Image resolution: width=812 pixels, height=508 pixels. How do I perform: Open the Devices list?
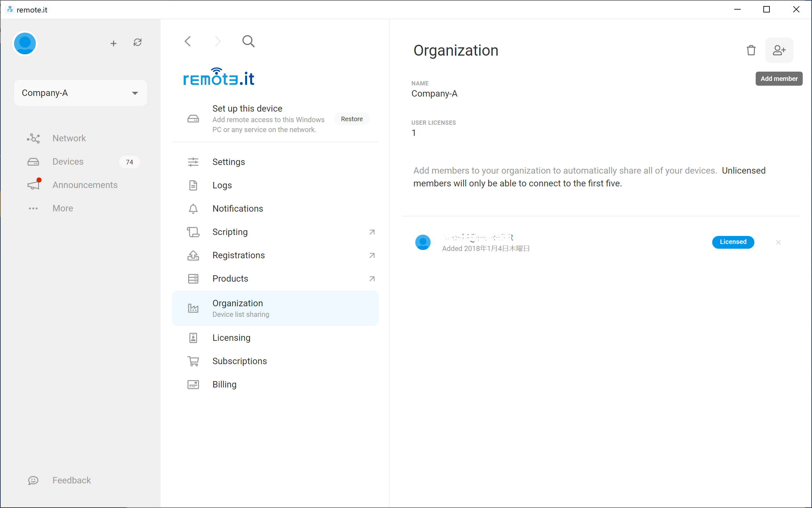68,161
